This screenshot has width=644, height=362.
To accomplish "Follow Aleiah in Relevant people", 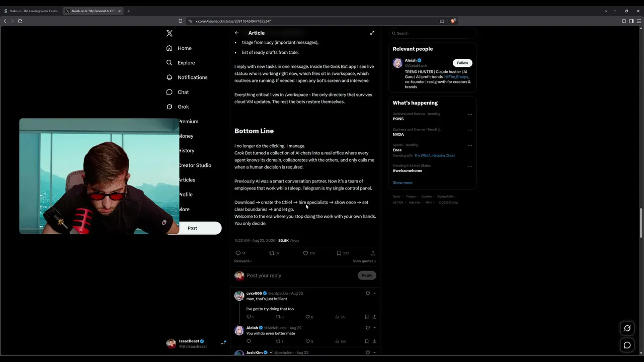I will pos(462,63).
